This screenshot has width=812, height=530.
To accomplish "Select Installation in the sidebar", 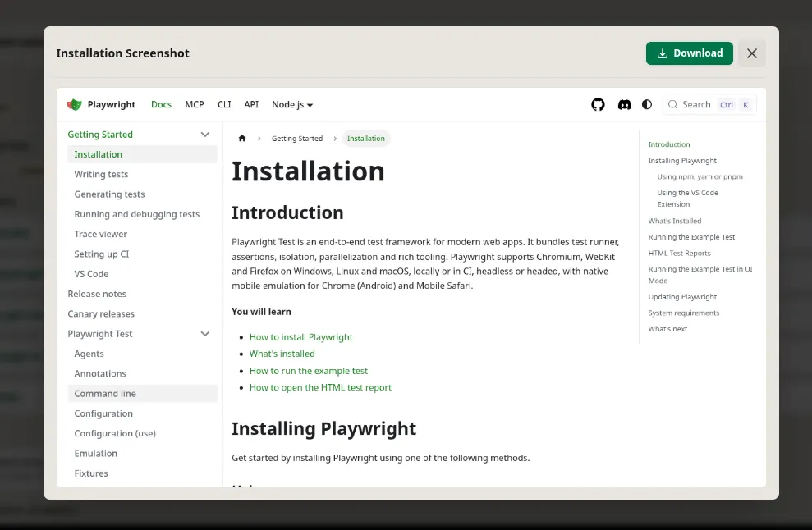I will [142, 154].
